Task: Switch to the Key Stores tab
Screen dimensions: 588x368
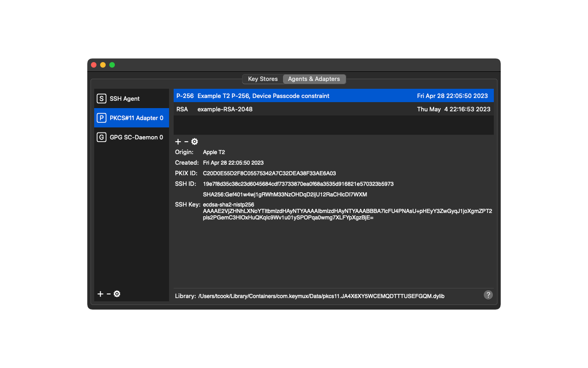Action: click(x=263, y=79)
